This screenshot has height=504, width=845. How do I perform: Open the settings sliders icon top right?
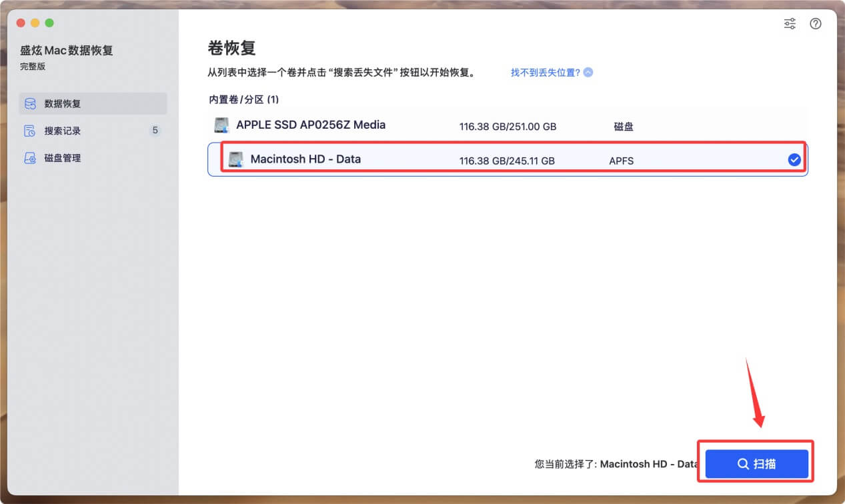pos(790,23)
